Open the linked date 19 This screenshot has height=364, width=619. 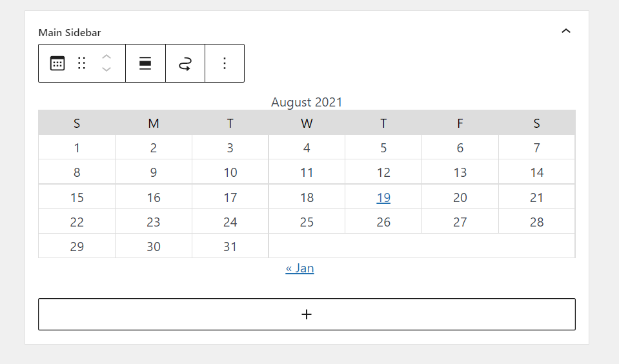point(383,197)
